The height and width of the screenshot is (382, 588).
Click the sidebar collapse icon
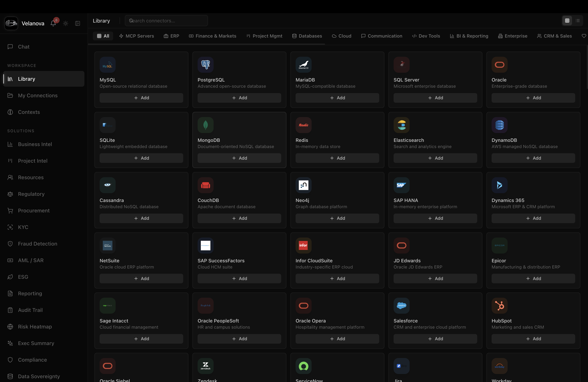77,23
